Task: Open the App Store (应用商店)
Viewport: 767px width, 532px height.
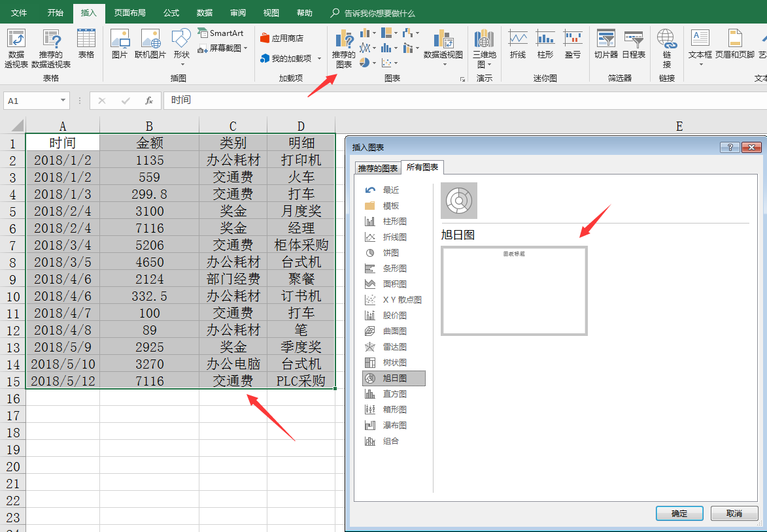Action: coord(282,38)
